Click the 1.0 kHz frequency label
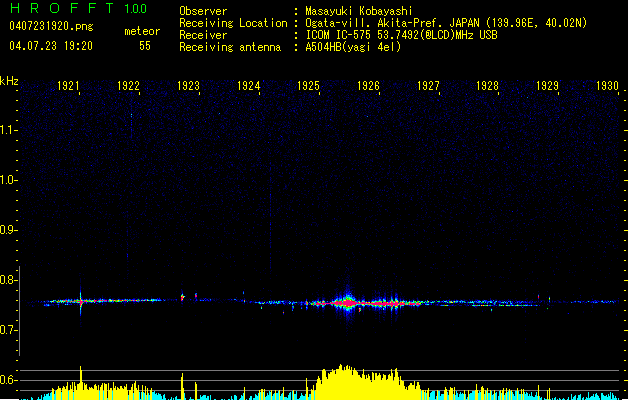Viewport: 629px width, 400px height. click(x=9, y=180)
